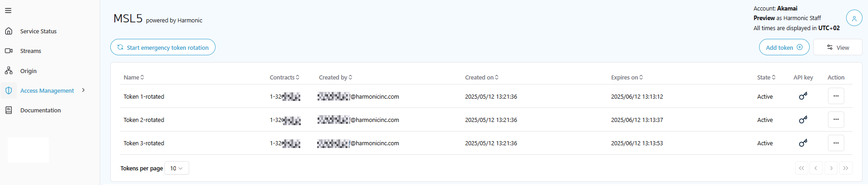
Task: Go to the next page of tokens
Action: click(831, 168)
